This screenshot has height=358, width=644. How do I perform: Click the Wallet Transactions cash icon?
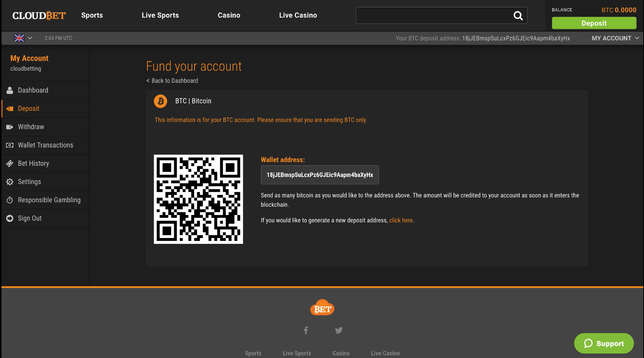coord(10,145)
